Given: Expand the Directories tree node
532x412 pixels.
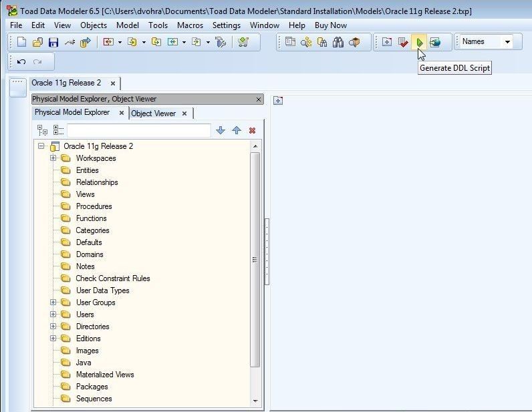Looking at the screenshot, I should tap(53, 327).
